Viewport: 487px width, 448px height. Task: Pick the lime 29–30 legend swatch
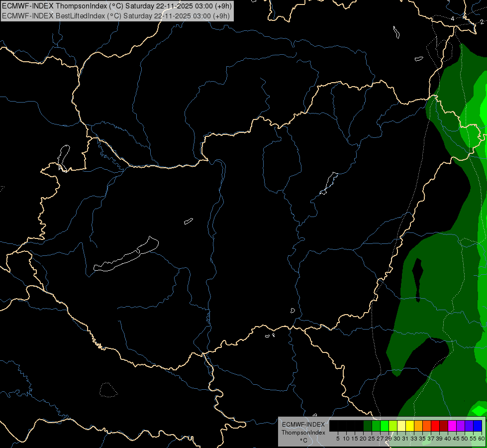pos(393,426)
